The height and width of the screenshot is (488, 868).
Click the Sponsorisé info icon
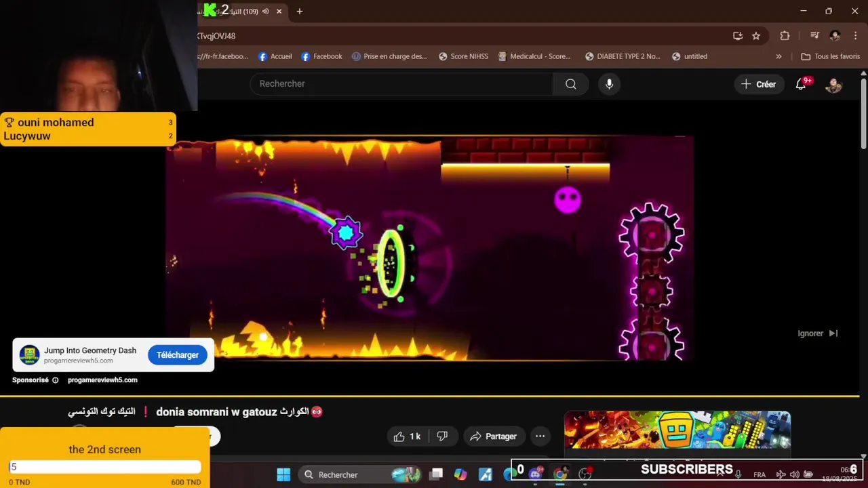56,380
